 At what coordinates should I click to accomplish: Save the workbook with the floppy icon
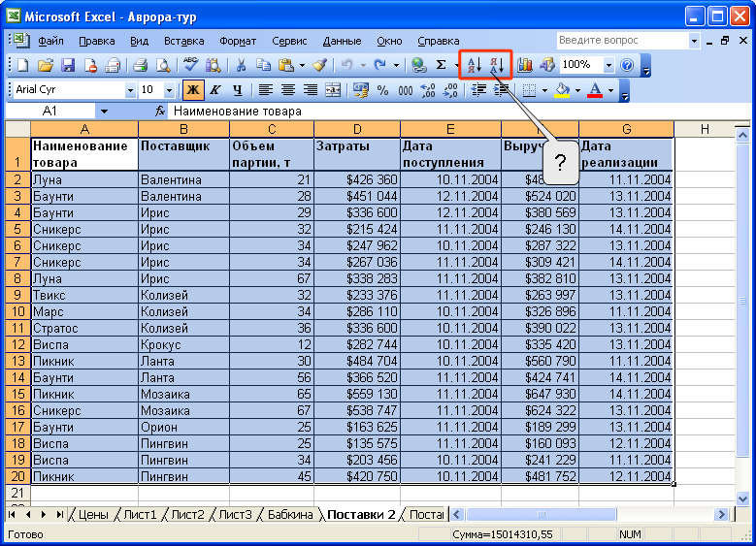click(68, 65)
